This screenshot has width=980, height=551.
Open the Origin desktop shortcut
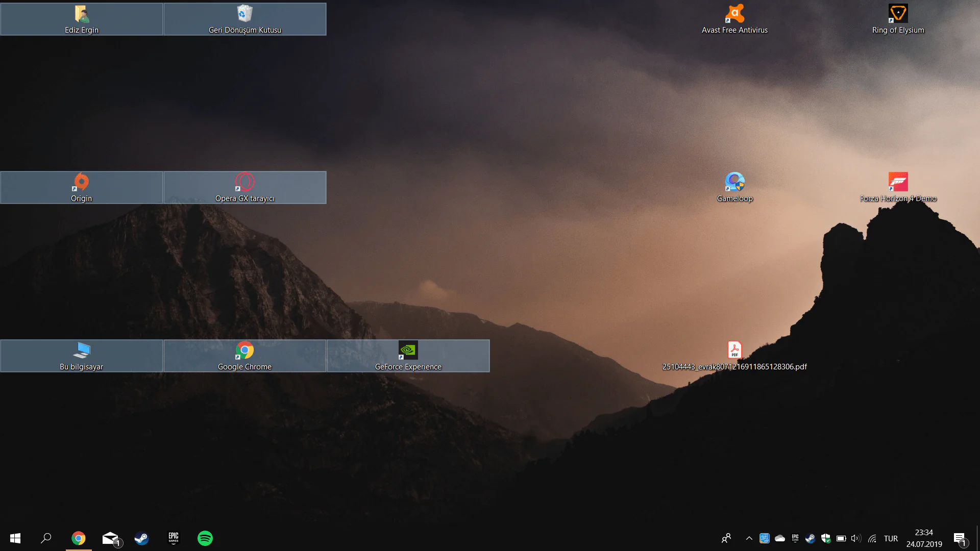coord(82,187)
